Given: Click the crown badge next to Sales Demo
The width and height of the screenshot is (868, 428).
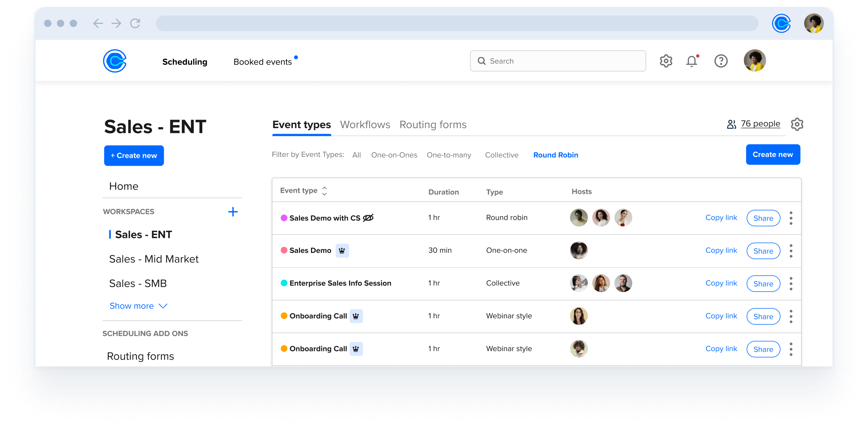Looking at the screenshot, I should click(x=342, y=251).
